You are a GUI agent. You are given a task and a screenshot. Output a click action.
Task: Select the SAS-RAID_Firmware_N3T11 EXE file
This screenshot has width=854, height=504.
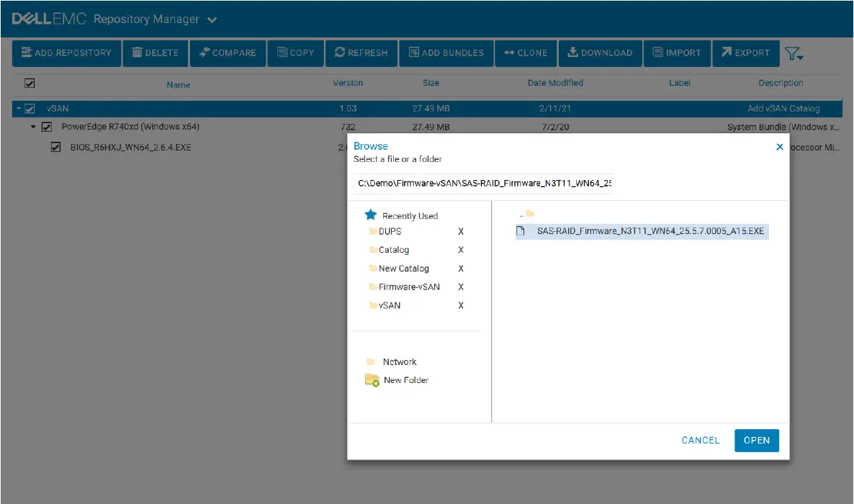pyautogui.click(x=642, y=231)
